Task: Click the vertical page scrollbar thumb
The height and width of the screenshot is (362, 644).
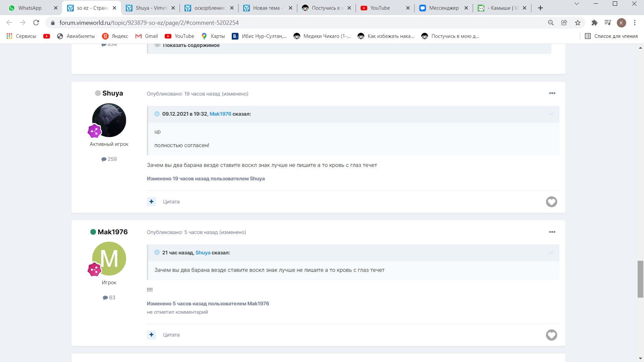Action: pyautogui.click(x=640, y=279)
